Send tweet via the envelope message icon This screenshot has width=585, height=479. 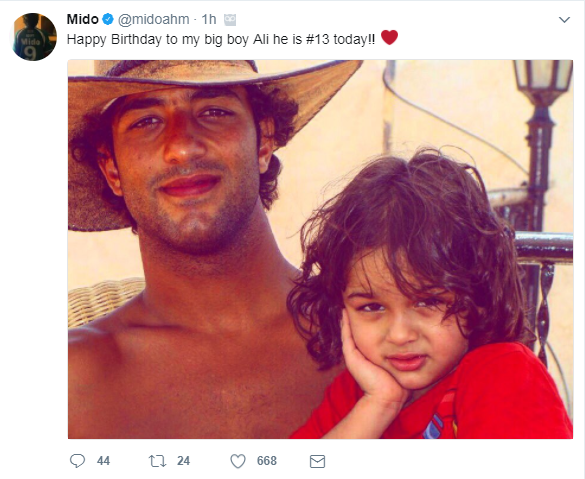coord(317,461)
